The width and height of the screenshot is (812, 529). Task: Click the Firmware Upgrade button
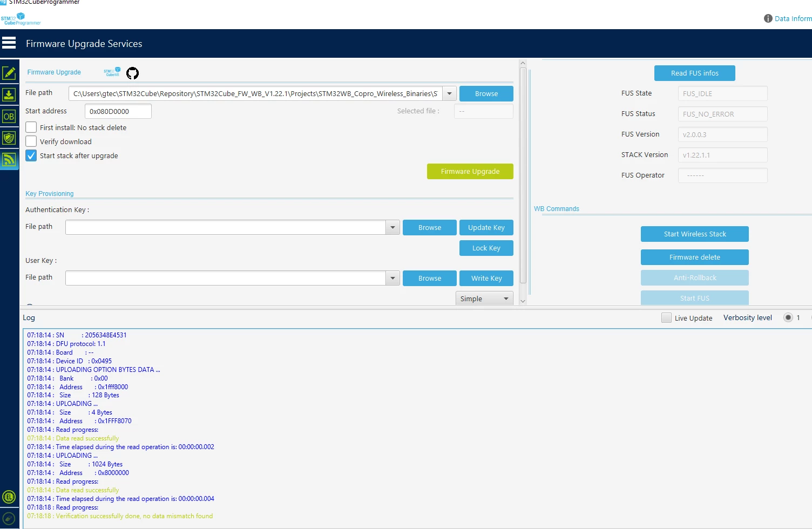pos(470,171)
